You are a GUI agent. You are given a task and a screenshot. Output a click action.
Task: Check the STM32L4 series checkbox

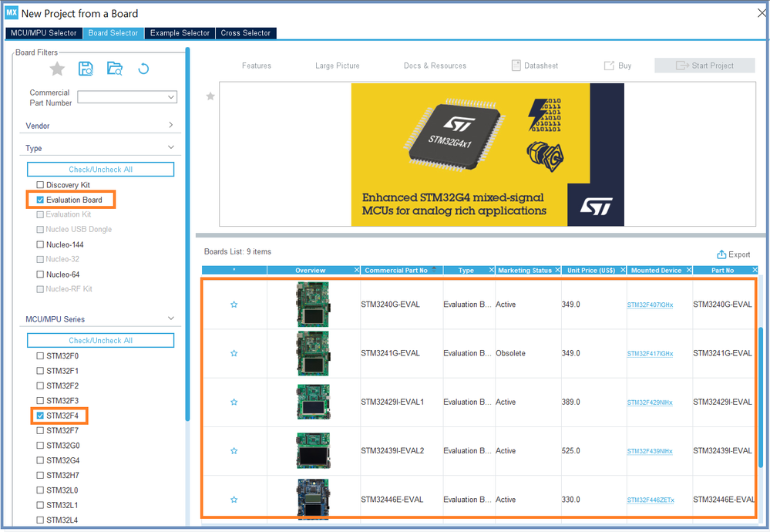click(40, 520)
